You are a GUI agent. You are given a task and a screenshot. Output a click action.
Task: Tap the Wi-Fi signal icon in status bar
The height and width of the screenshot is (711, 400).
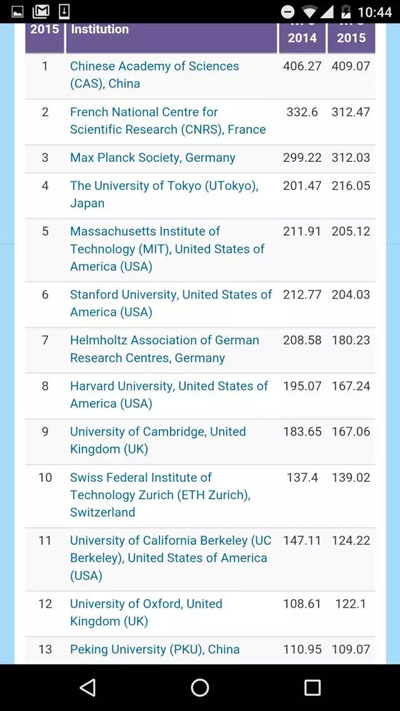pos(310,11)
